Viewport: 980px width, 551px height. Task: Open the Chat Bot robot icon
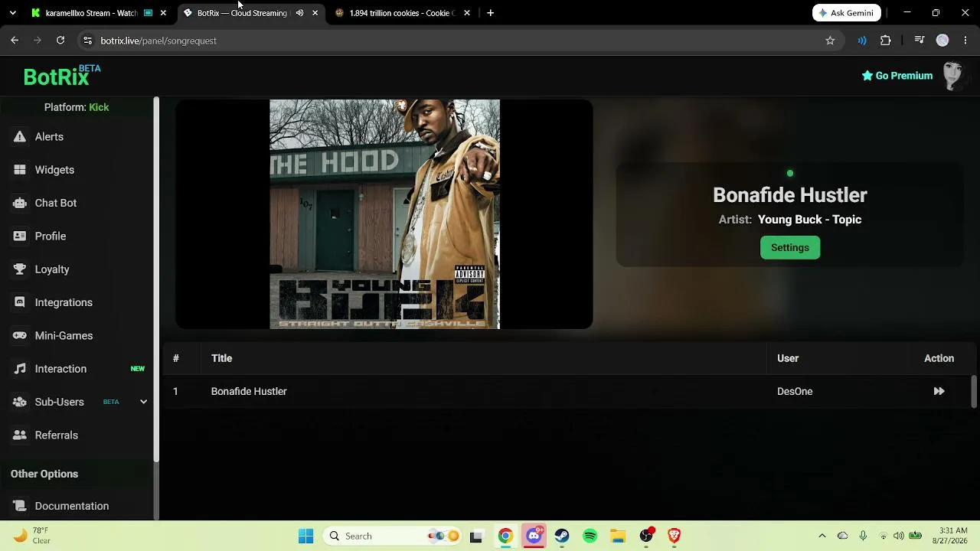20,203
